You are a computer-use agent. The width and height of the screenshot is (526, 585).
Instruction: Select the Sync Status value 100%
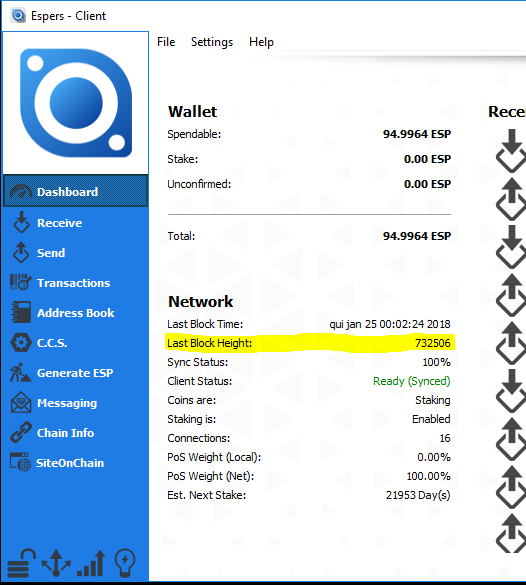click(436, 362)
